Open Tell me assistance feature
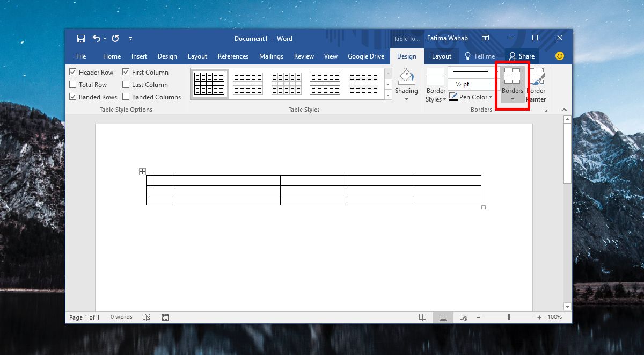 click(x=480, y=56)
